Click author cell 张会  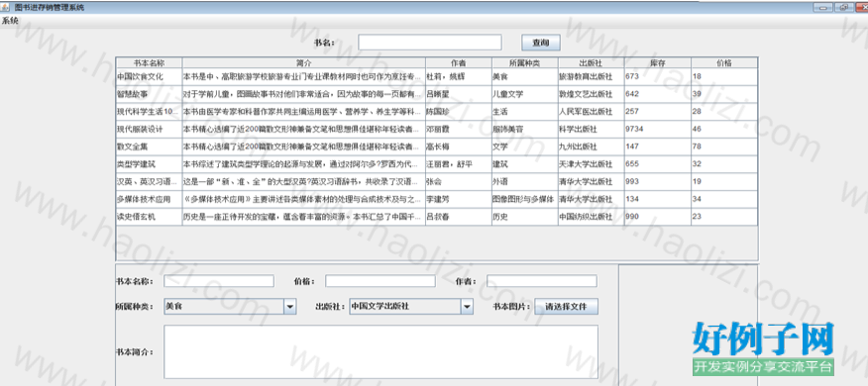(459, 182)
